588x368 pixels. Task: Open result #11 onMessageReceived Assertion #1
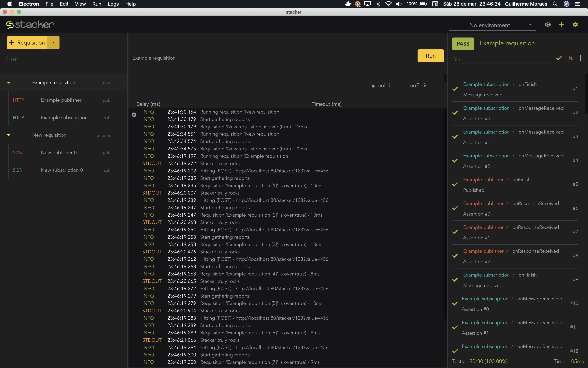515,328
